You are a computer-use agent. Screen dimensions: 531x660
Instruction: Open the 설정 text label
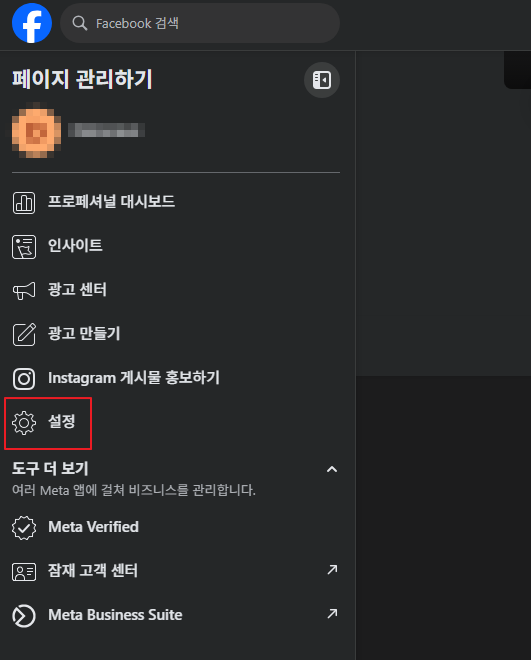click(62, 421)
